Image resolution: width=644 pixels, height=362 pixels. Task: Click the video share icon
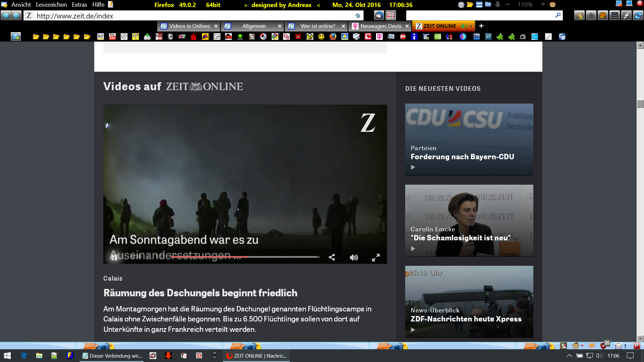[x=332, y=257]
